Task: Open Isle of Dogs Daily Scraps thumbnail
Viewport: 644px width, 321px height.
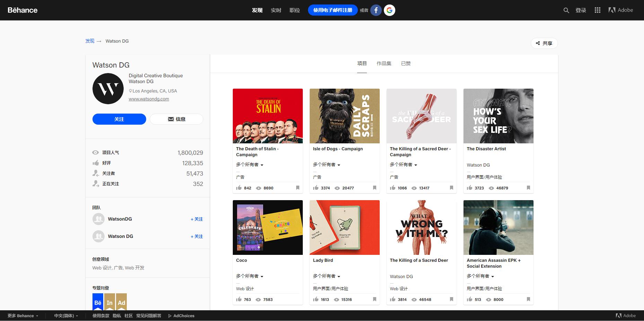Action: coord(345,116)
